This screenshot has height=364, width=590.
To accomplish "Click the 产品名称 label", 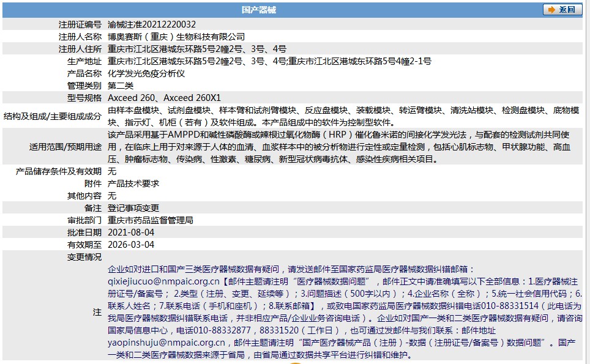I will [x=84, y=73].
